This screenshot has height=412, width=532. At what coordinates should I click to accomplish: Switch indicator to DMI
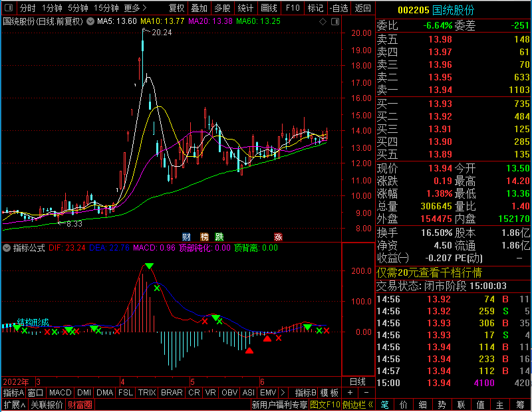pyautogui.click(x=84, y=393)
